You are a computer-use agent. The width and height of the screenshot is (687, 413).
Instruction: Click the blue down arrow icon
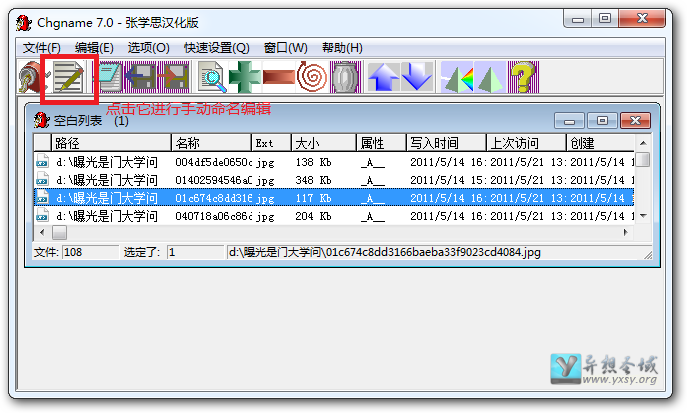(x=416, y=78)
